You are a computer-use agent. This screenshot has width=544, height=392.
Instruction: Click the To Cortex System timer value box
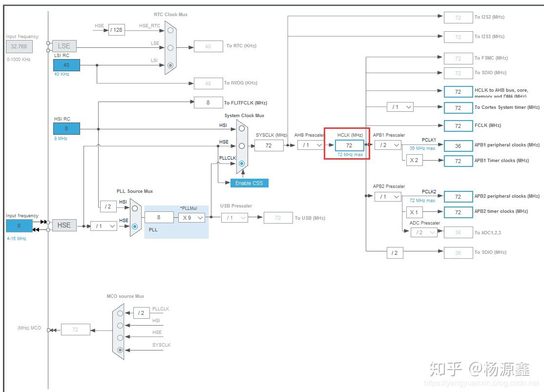click(x=459, y=107)
